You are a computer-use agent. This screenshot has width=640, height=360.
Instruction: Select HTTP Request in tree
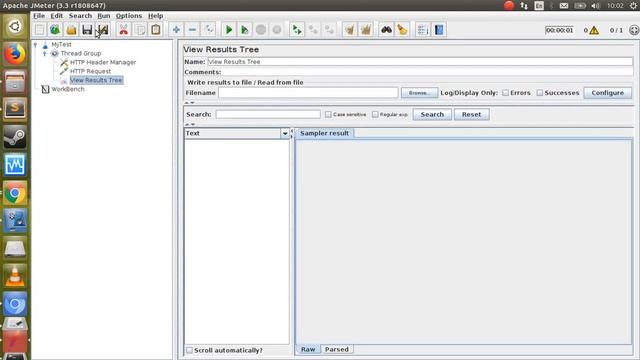[90, 71]
